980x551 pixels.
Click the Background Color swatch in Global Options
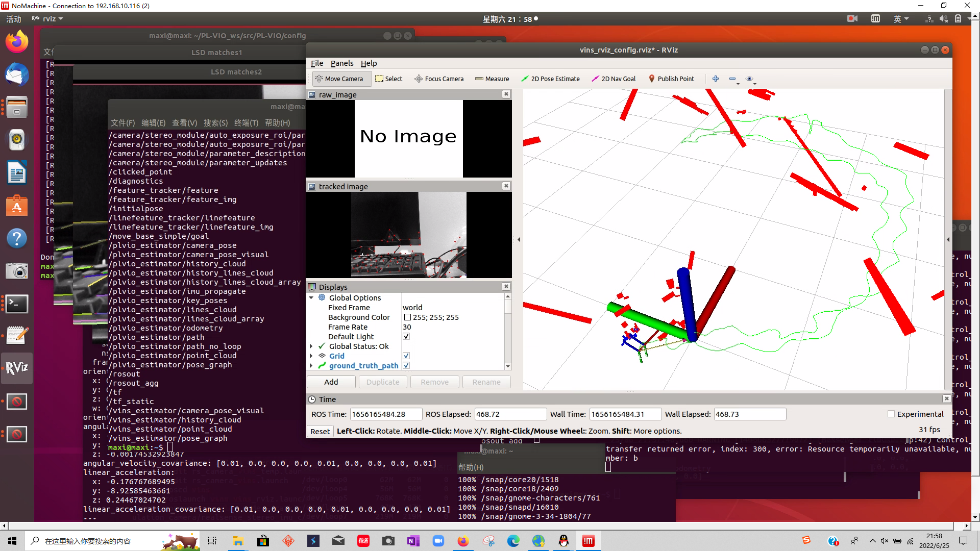(x=407, y=317)
